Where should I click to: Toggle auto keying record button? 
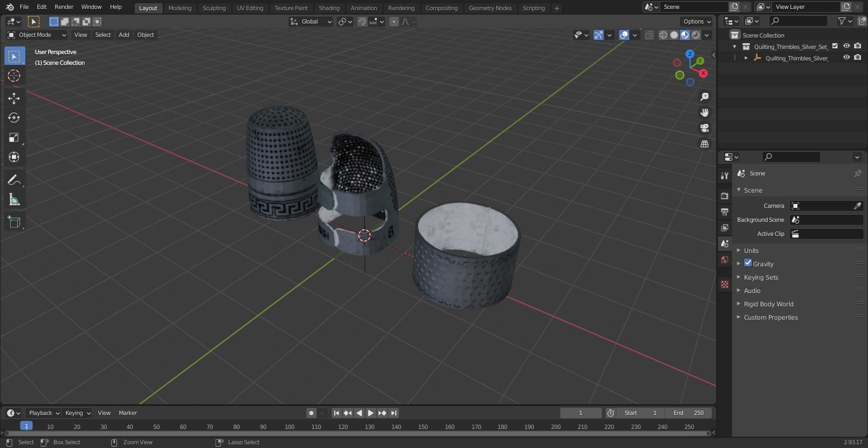[311, 413]
